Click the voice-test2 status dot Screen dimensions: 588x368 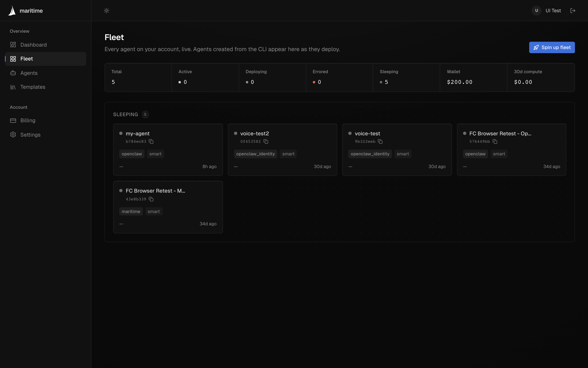point(235,133)
